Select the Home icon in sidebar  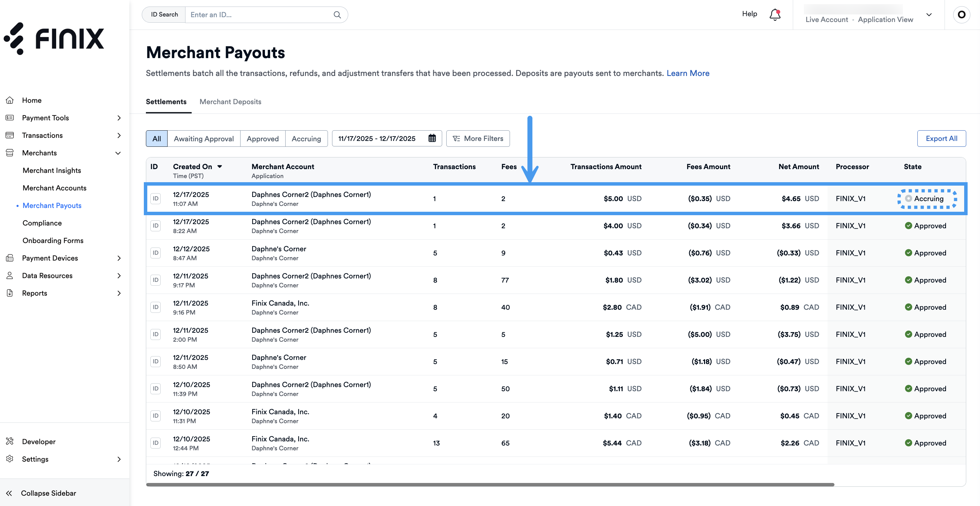click(10, 100)
